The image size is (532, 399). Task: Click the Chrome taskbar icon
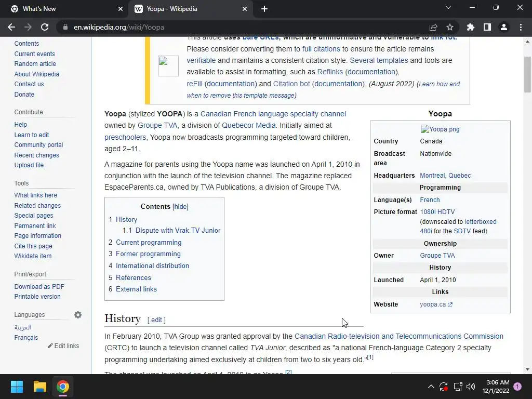[x=62, y=387]
